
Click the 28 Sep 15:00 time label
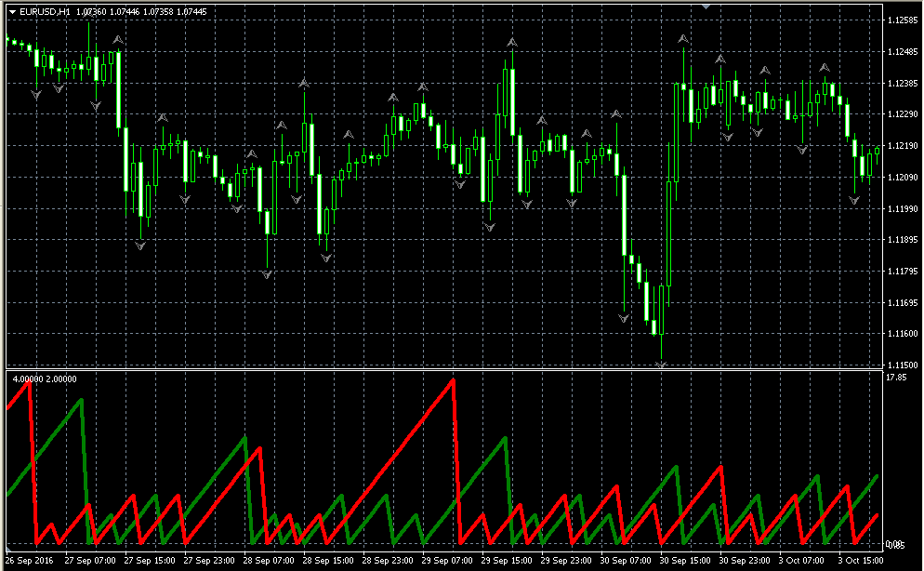(x=328, y=561)
